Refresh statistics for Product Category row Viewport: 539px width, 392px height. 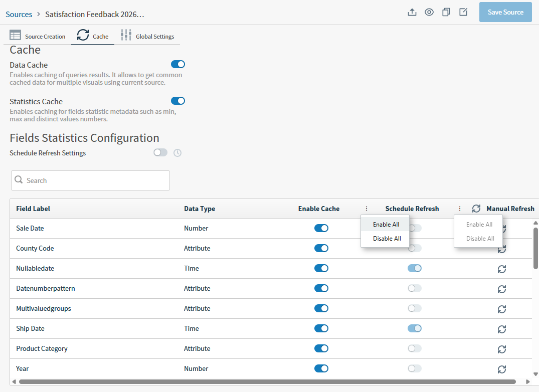[x=502, y=349]
